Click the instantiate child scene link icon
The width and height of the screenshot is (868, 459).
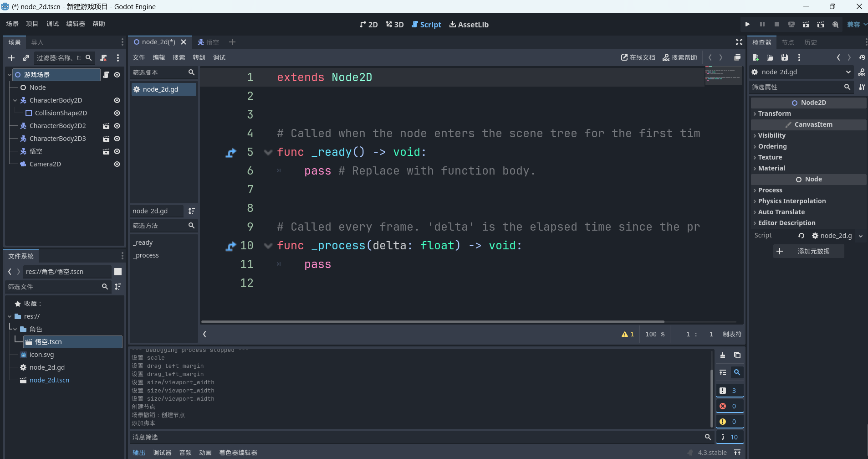26,58
